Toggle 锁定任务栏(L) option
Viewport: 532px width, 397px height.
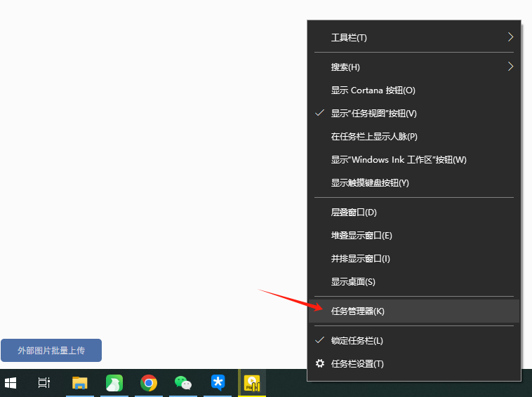[x=357, y=341]
